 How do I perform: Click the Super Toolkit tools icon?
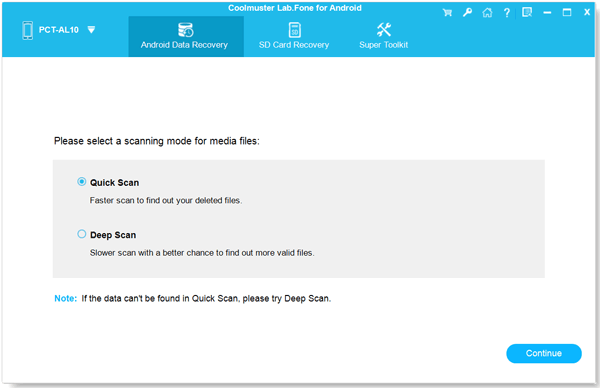[x=383, y=29]
